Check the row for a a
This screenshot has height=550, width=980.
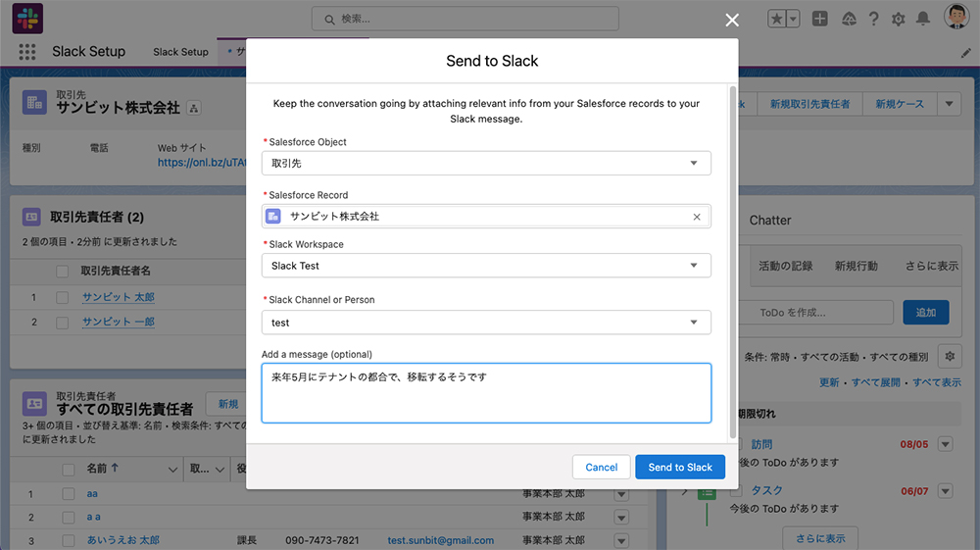click(x=69, y=517)
